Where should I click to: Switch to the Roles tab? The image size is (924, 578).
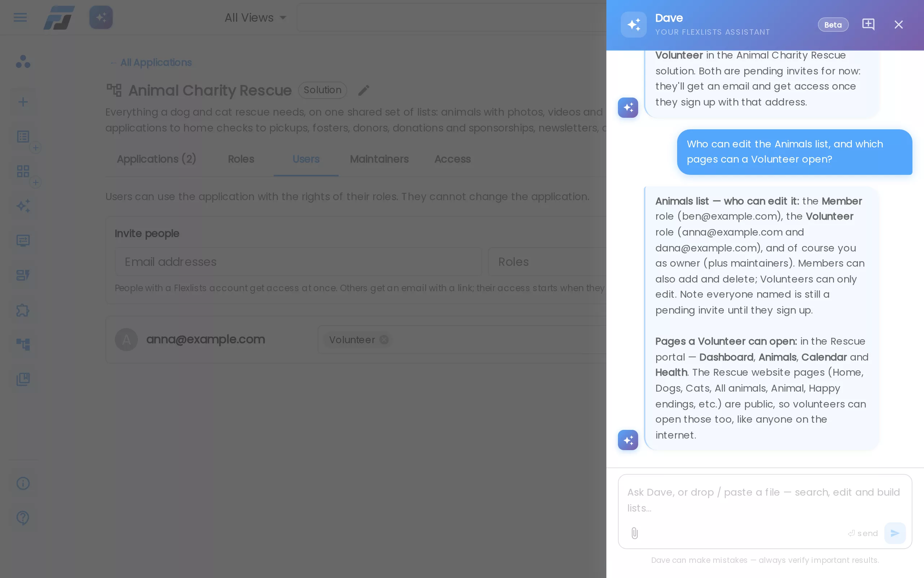[241, 159]
